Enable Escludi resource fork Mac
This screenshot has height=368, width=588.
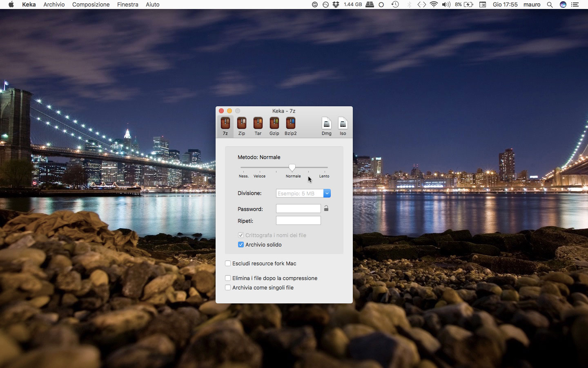(228, 263)
